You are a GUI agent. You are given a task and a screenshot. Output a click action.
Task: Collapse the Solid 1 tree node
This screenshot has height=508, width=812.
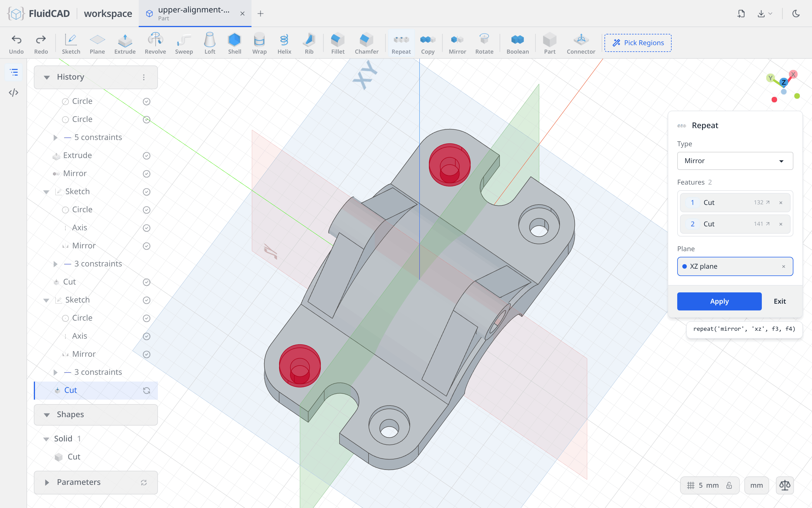coord(46,439)
